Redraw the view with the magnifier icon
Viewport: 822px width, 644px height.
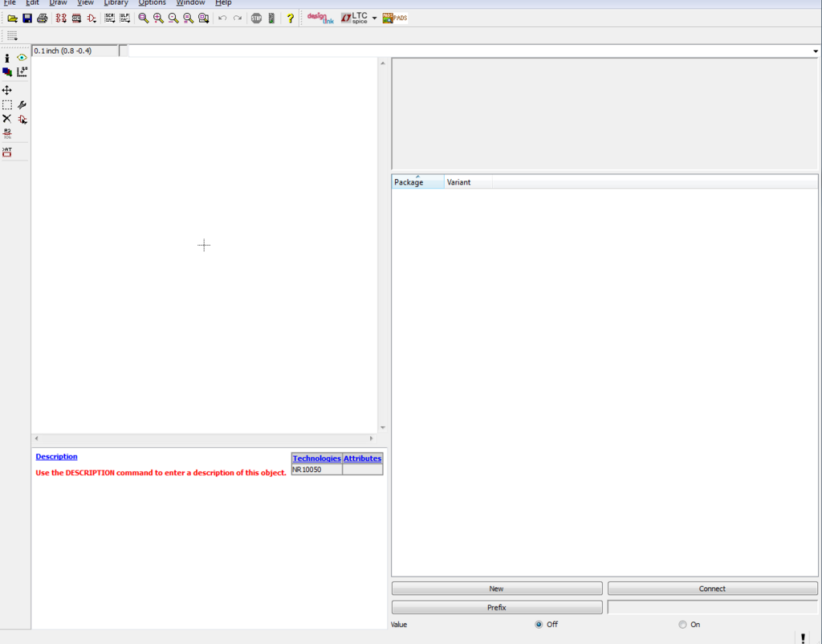tap(188, 18)
